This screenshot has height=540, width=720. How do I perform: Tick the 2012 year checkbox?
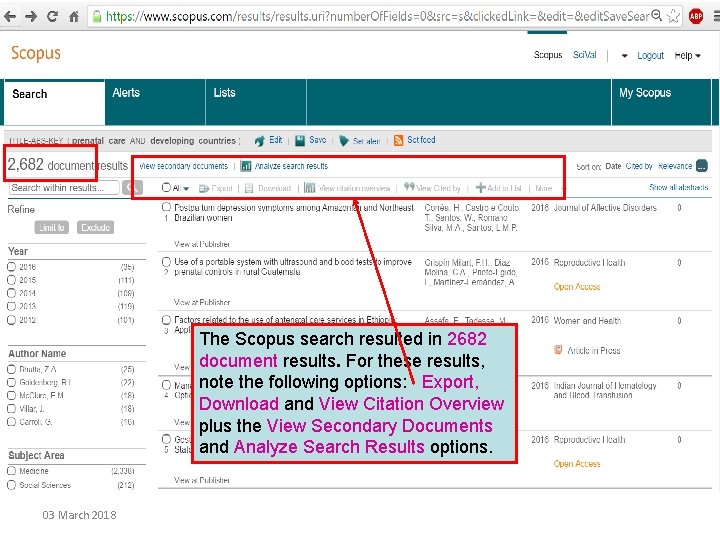11,320
